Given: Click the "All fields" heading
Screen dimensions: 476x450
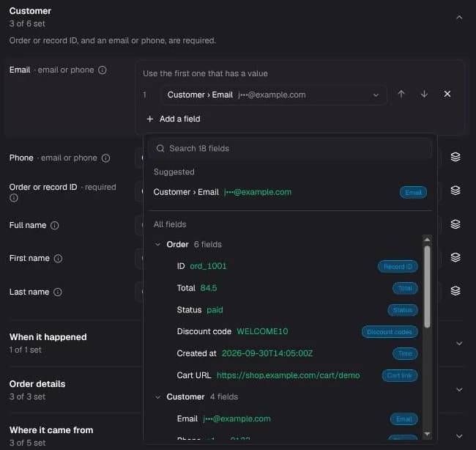Looking at the screenshot, I should pyautogui.click(x=170, y=224).
